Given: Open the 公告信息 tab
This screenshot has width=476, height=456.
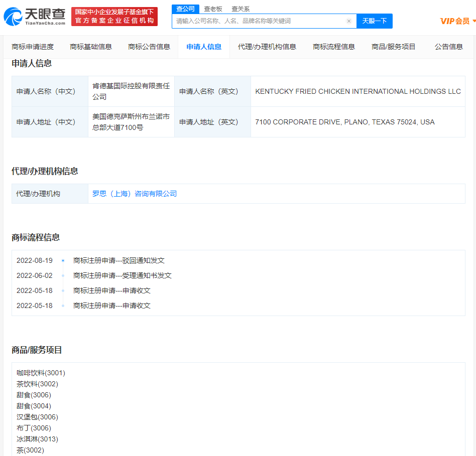Looking at the screenshot, I should [x=448, y=46].
